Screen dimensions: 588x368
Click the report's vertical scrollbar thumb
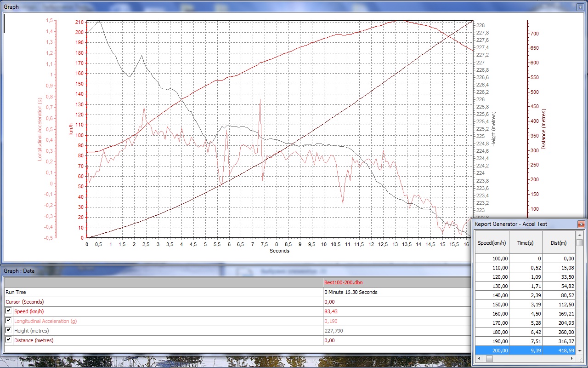coord(580,242)
